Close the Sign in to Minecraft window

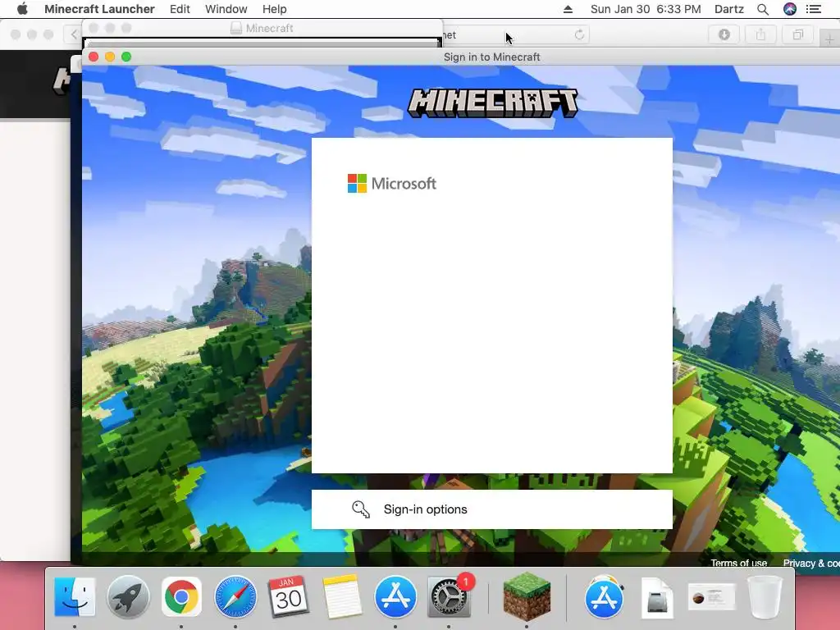click(x=94, y=57)
